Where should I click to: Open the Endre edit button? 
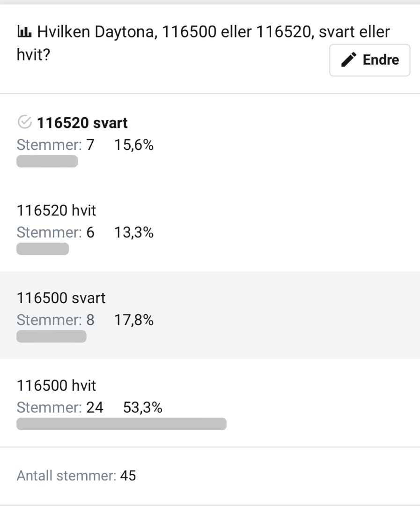(370, 60)
